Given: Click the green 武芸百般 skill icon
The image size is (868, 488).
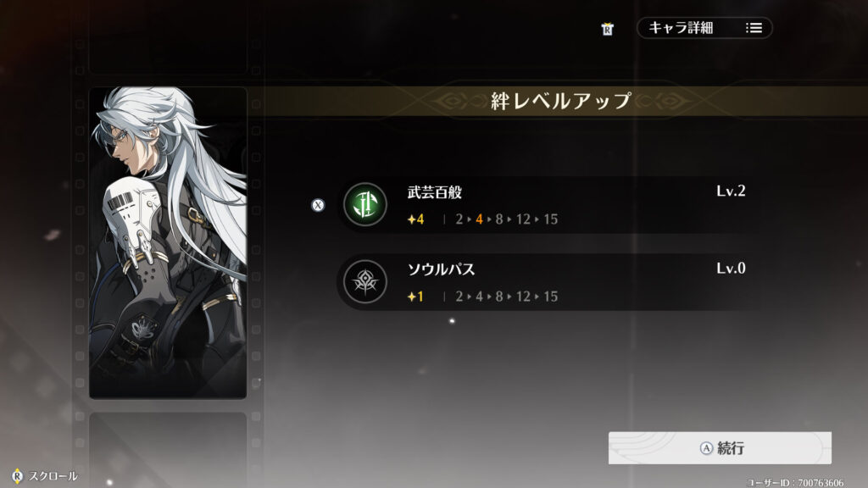Looking at the screenshot, I should coord(364,204).
